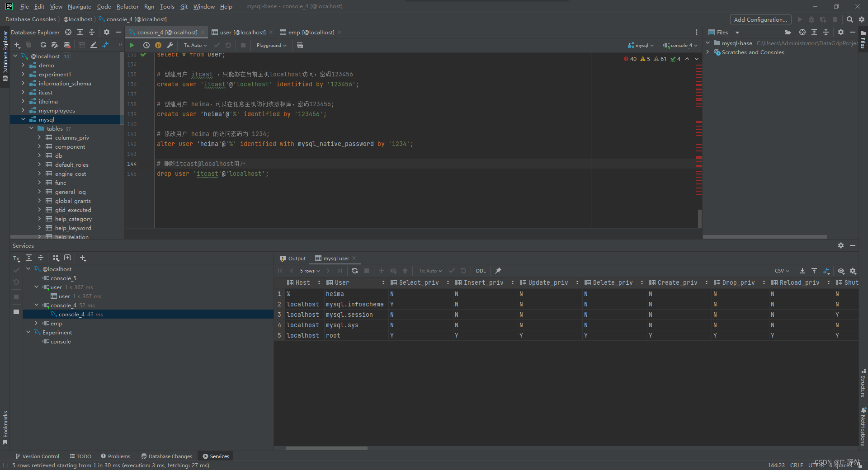Collapse all nodes in Database Explorer
The image size is (868, 470).
pos(92,32)
